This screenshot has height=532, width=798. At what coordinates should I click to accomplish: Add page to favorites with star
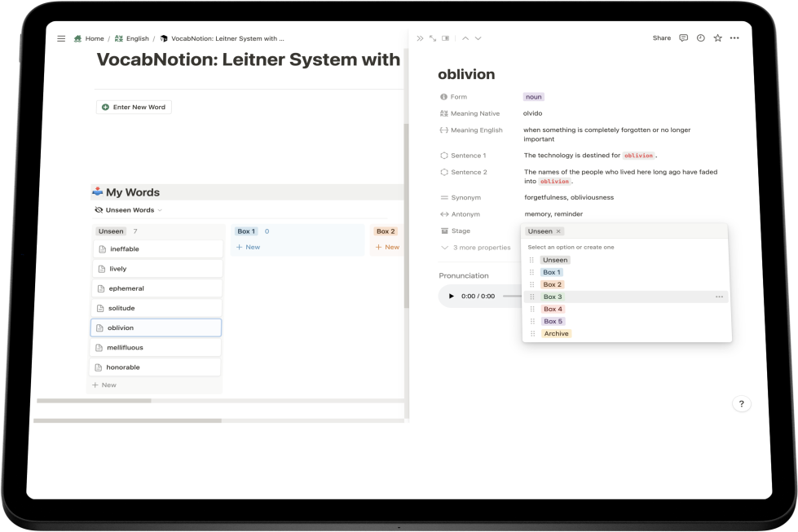click(717, 38)
